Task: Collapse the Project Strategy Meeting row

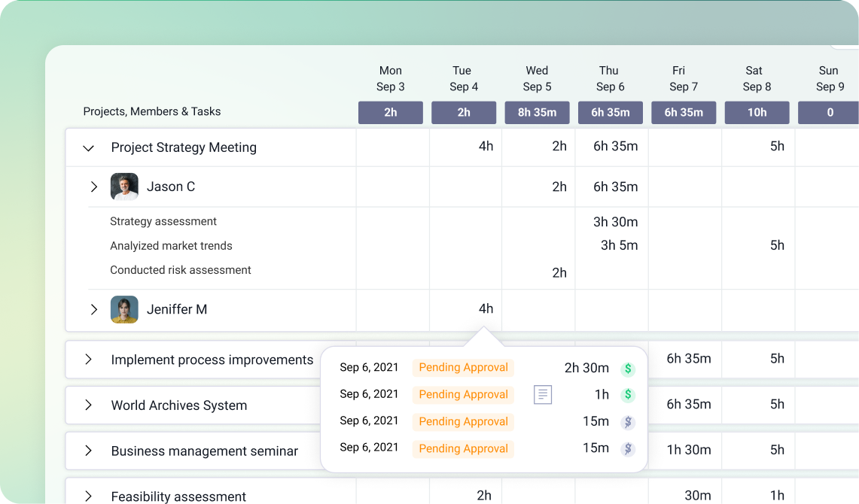Action: 88,147
